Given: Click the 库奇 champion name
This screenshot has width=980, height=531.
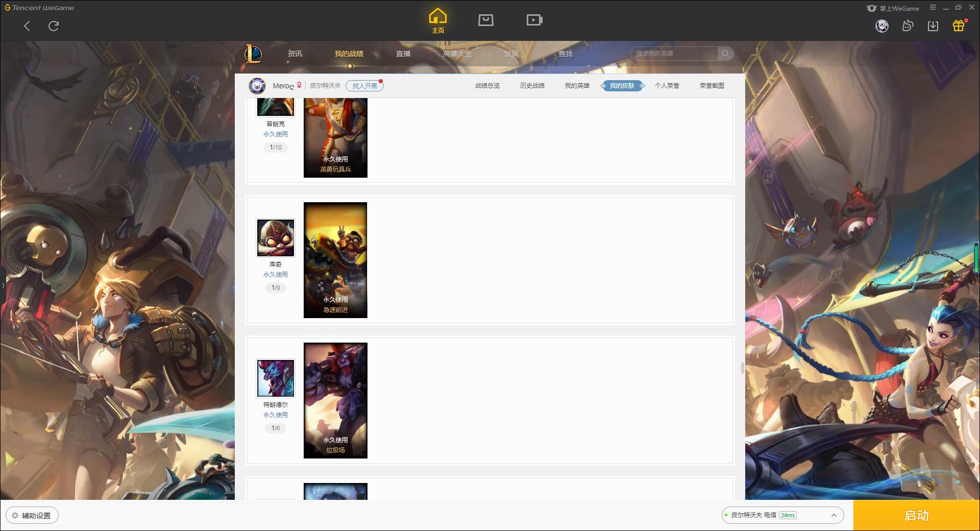Looking at the screenshot, I should [276, 264].
